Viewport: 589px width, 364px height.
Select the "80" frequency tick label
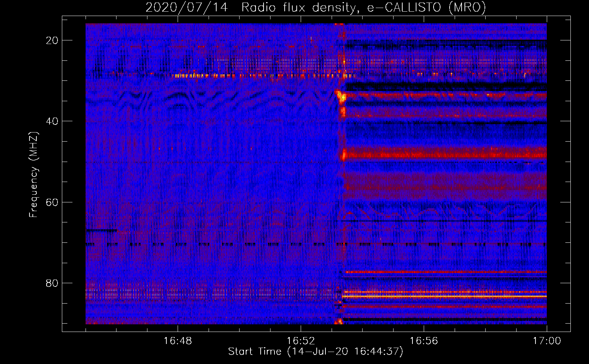[52, 283]
